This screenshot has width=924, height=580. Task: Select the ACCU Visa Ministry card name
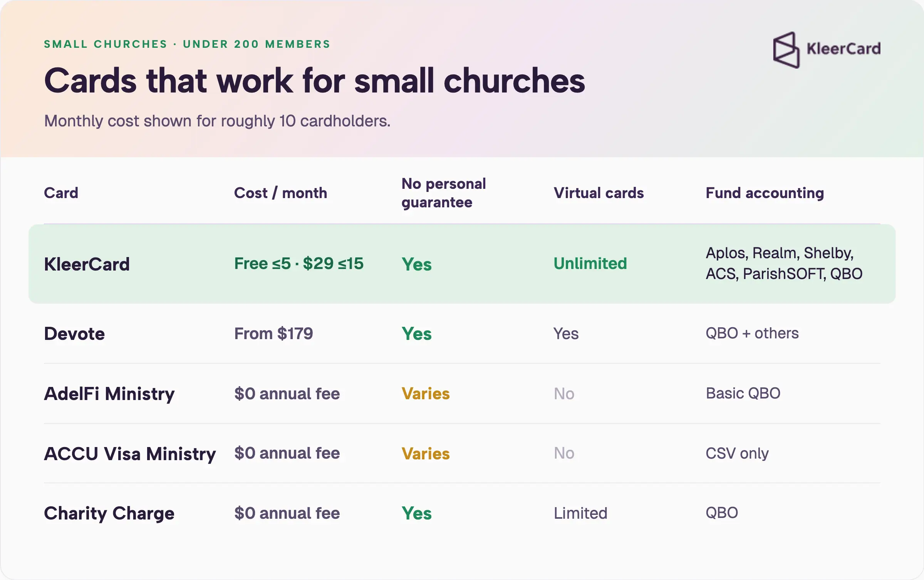tap(130, 454)
